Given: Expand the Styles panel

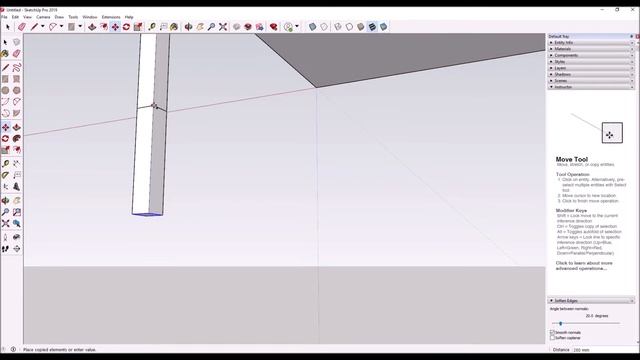Looking at the screenshot, I should [x=591, y=62].
